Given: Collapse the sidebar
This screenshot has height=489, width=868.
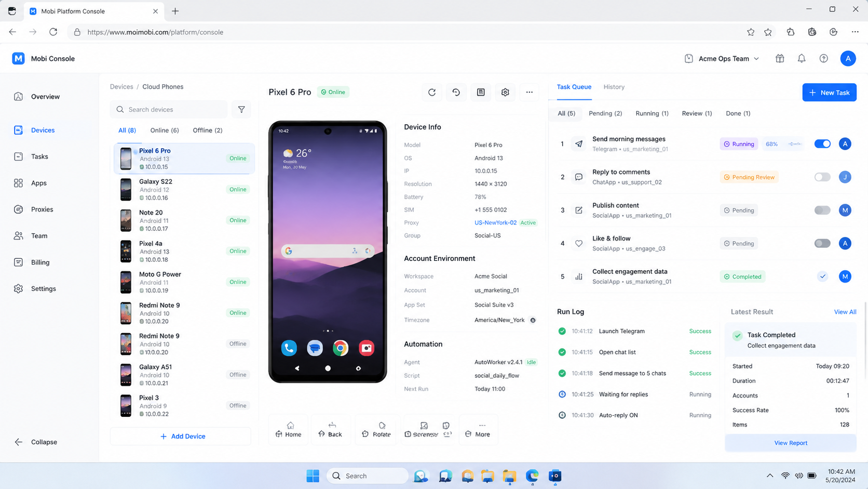Looking at the screenshot, I should coord(35,442).
